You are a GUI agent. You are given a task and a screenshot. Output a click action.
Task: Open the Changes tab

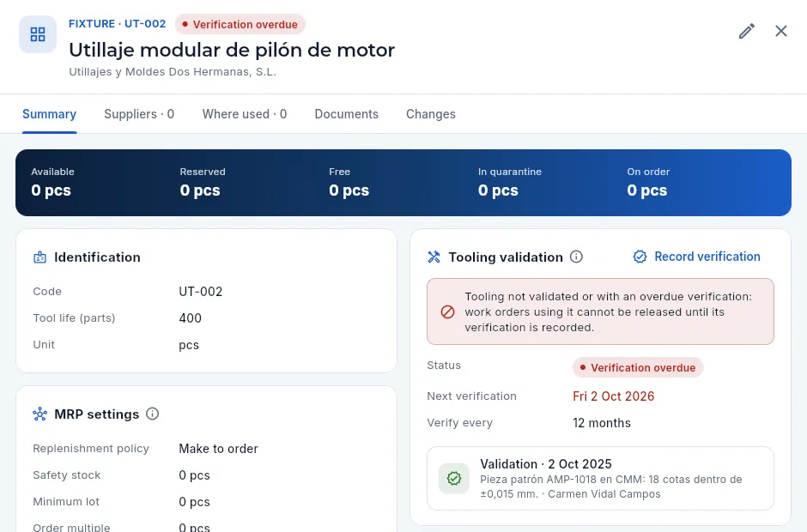[431, 114]
